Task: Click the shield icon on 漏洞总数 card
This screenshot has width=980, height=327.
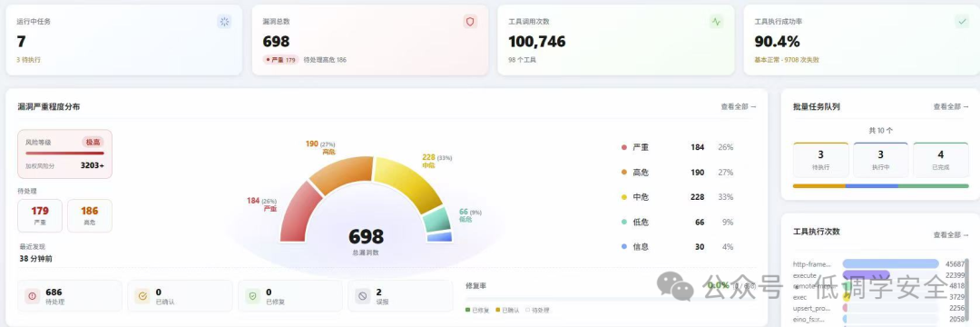Action: coord(471,22)
